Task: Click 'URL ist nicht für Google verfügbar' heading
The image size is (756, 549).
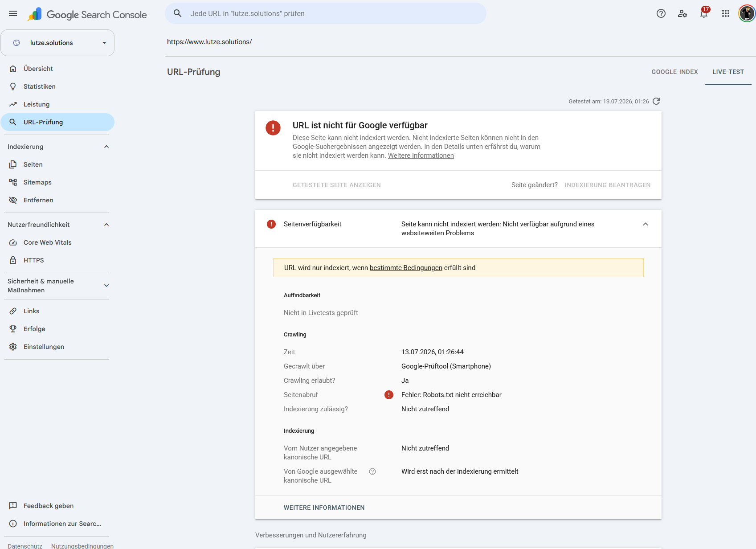Action: pyautogui.click(x=360, y=125)
